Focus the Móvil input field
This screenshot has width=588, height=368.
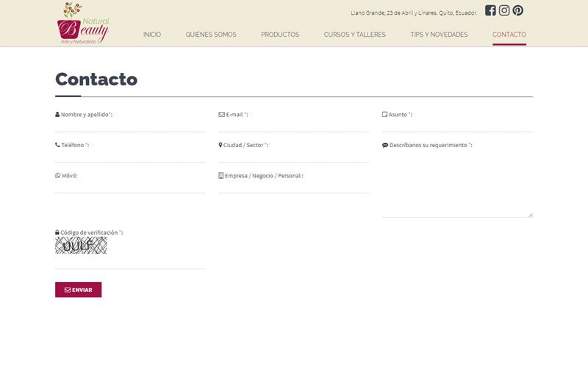[130, 186]
